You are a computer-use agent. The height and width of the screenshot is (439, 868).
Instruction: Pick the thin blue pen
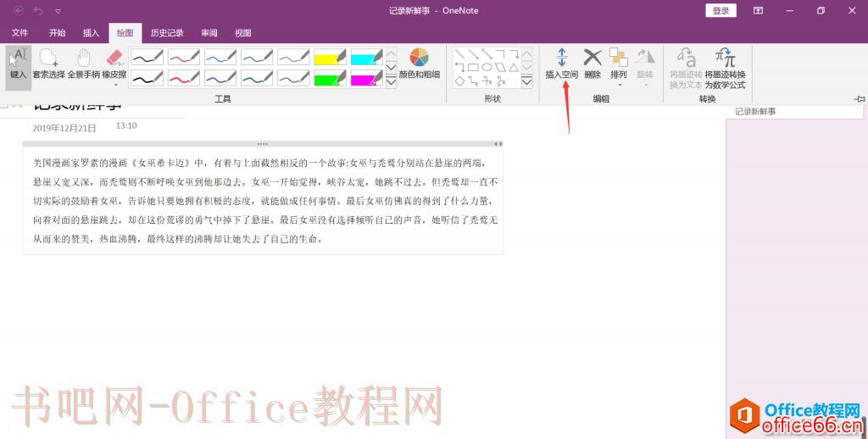click(220, 57)
